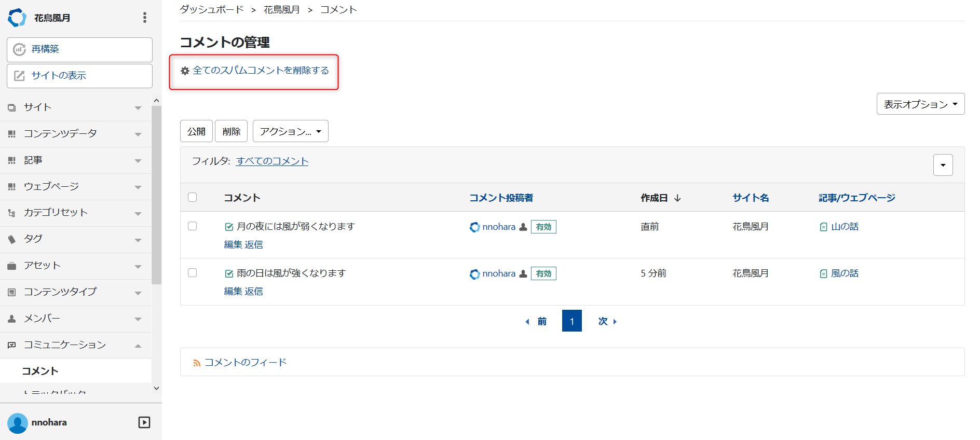980x440 pixels.
Task: Go to the 次 page
Action: tap(607, 321)
